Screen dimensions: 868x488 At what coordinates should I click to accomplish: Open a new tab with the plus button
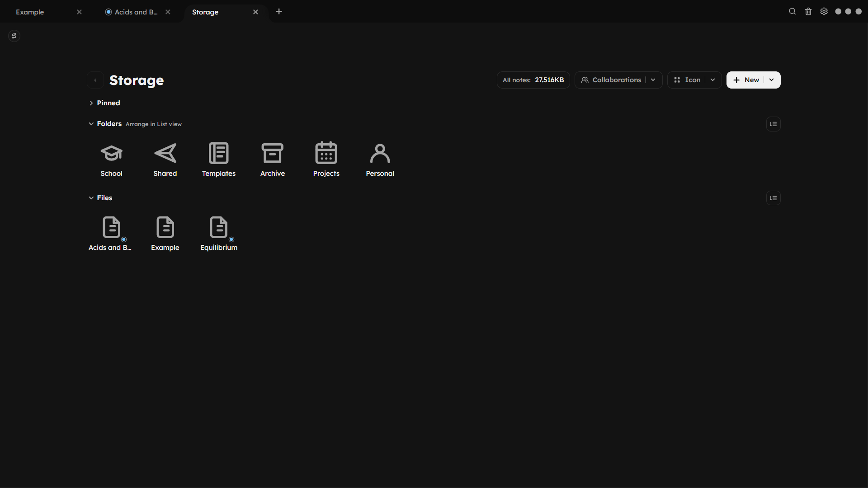click(279, 11)
